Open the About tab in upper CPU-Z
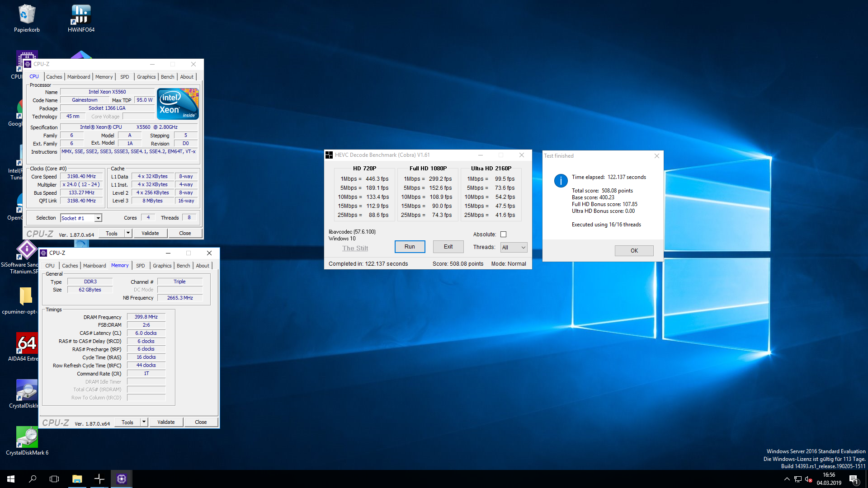The image size is (868, 488). coord(187,77)
